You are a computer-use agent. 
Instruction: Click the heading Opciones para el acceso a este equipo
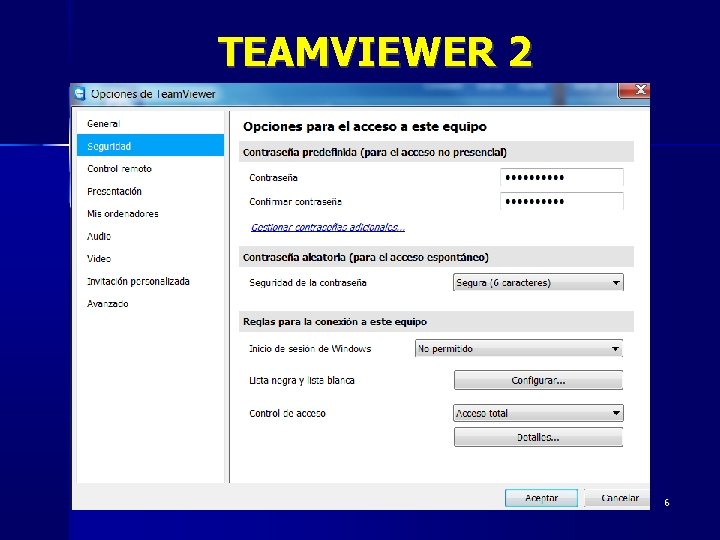(x=365, y=126)
